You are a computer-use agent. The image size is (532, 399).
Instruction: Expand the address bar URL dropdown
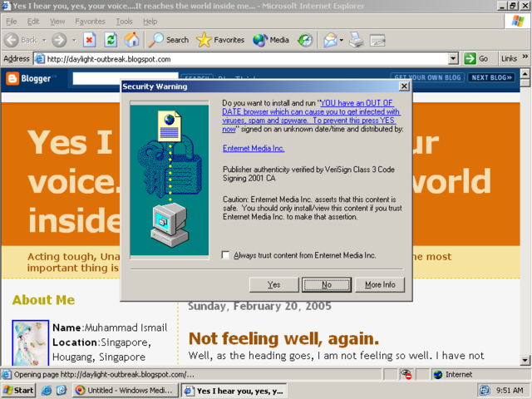tap(453, 59)
